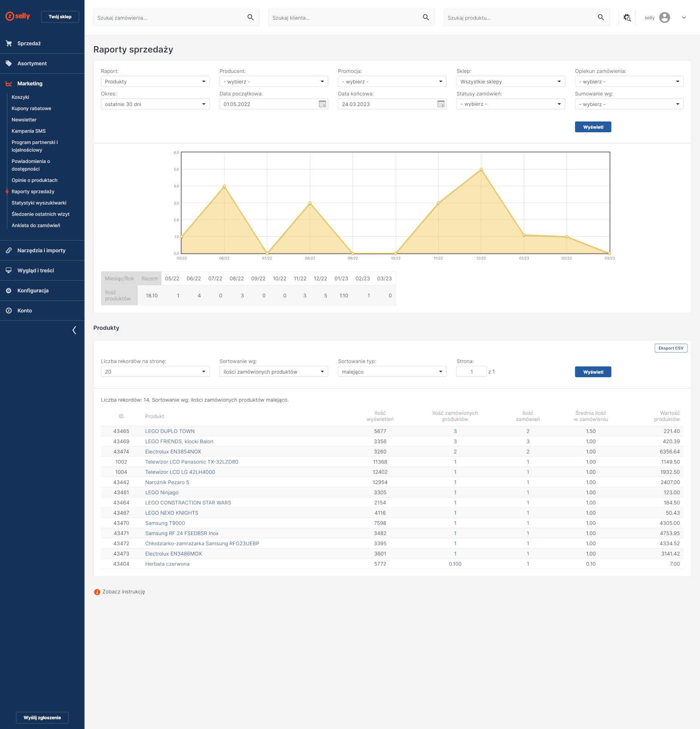Open calendar picker for end date
Viewport: 700px width, 729px height.
click(x=441, y=104)
